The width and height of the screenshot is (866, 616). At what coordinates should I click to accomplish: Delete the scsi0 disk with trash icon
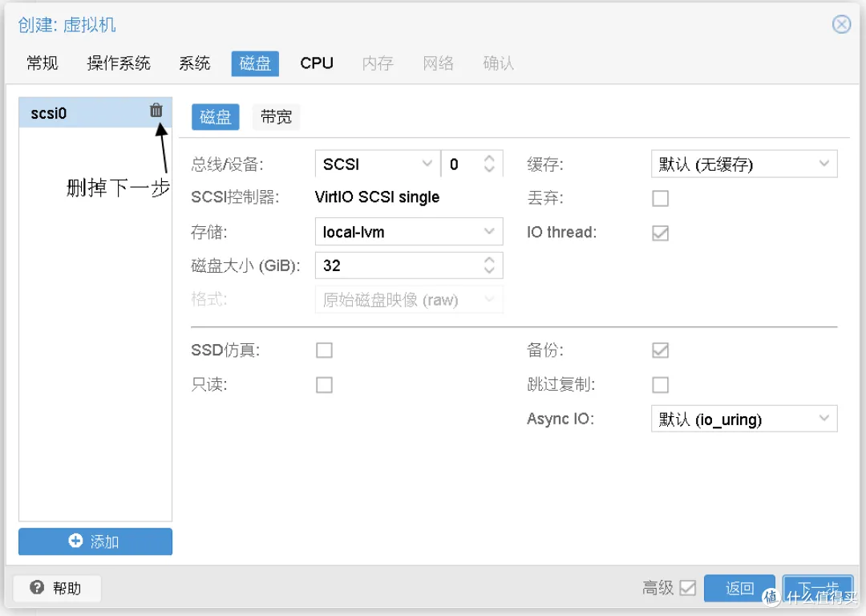(x=156, y=111)
